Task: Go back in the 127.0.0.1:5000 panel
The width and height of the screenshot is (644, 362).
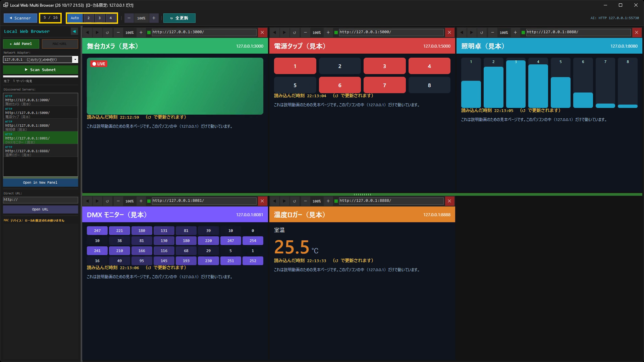Action: (274, 33)
